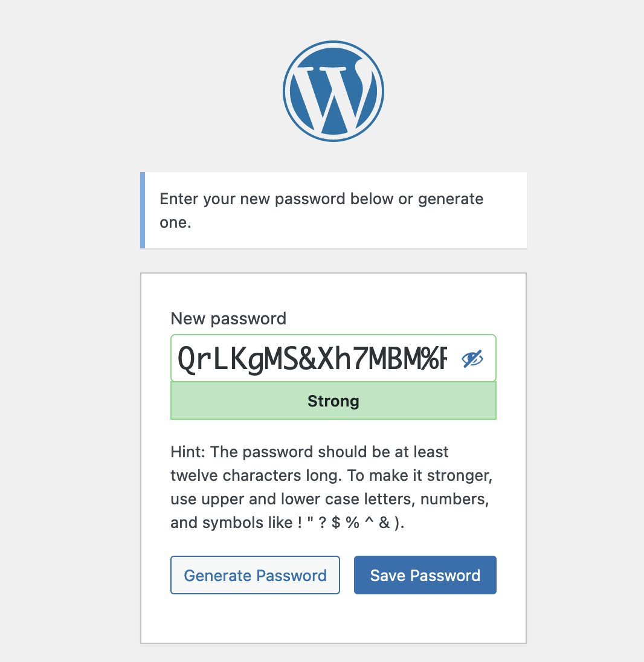The width and height of the screenshot is (644, 662).
Task: Click the "Generate Password" outlined button label
Action: pos(255,575)
